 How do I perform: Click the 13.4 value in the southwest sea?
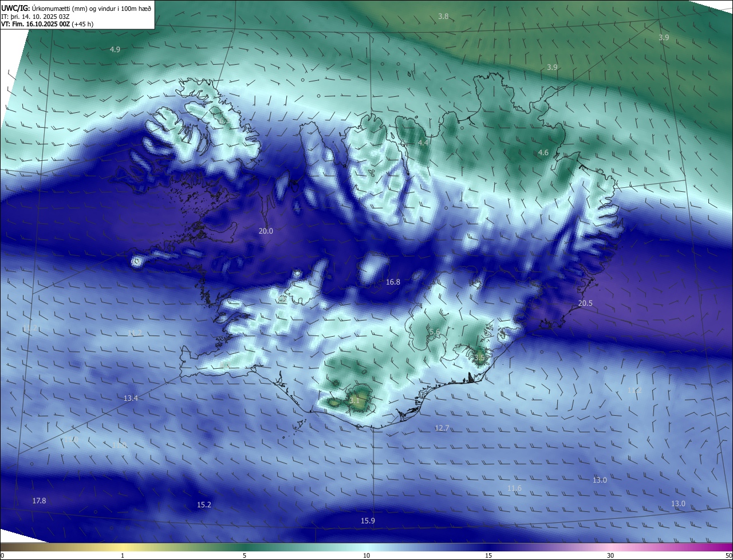click(131, 398)
